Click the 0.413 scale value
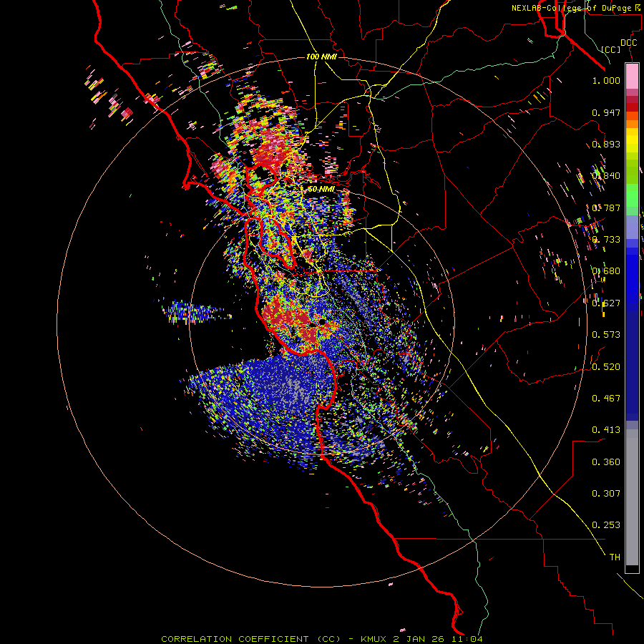 click(x=606, y=430)
